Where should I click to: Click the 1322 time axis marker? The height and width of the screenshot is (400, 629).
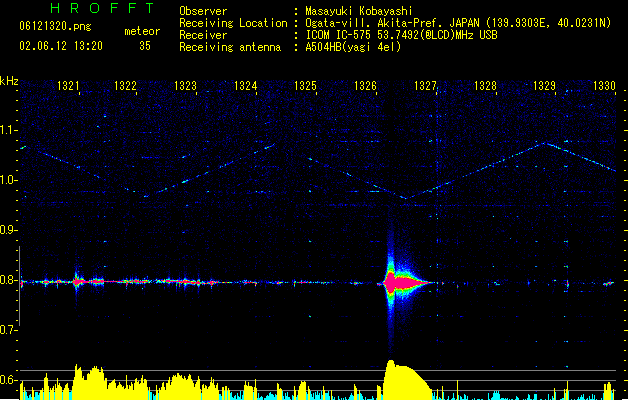pyautogui.click(x=126, y=85)
